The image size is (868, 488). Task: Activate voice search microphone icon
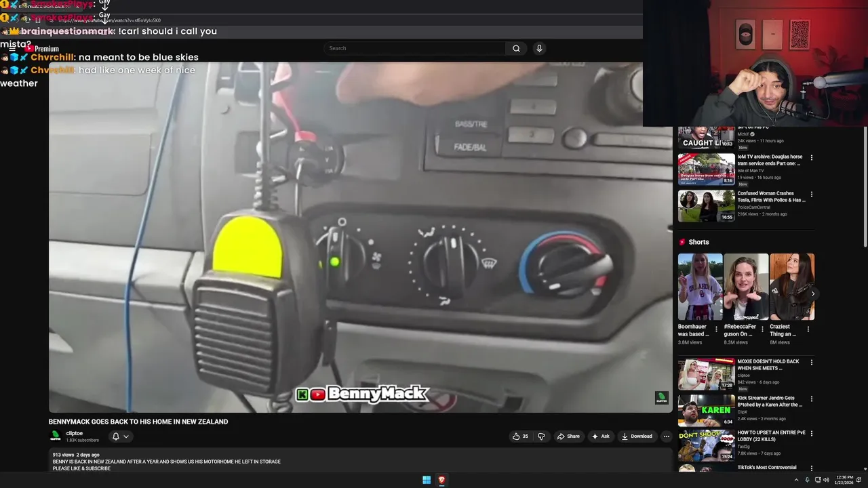[x=539, y=48]
